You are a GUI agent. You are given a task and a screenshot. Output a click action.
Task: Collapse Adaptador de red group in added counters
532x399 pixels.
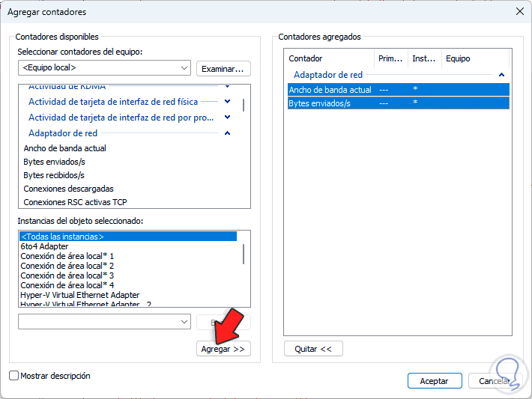[501, 75]
